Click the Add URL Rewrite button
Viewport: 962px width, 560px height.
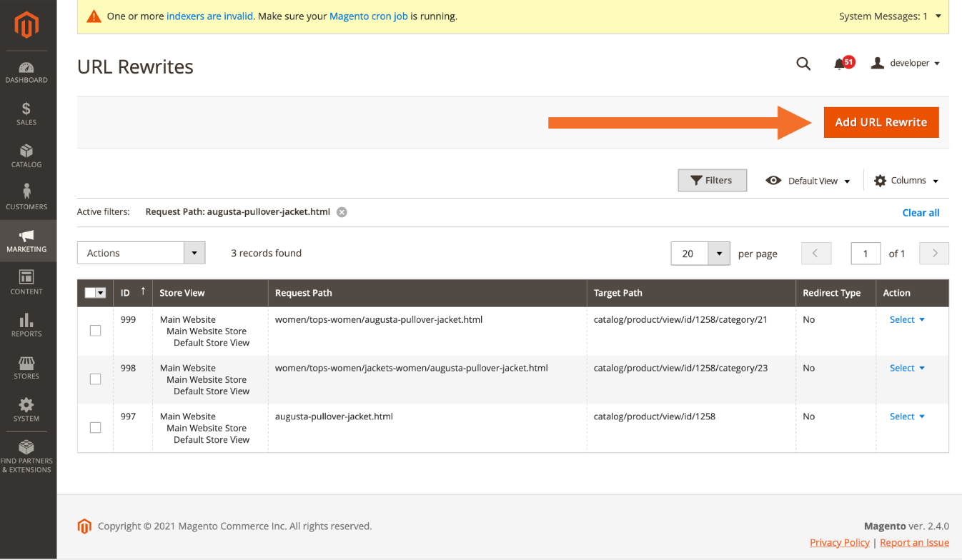point(881,122)
